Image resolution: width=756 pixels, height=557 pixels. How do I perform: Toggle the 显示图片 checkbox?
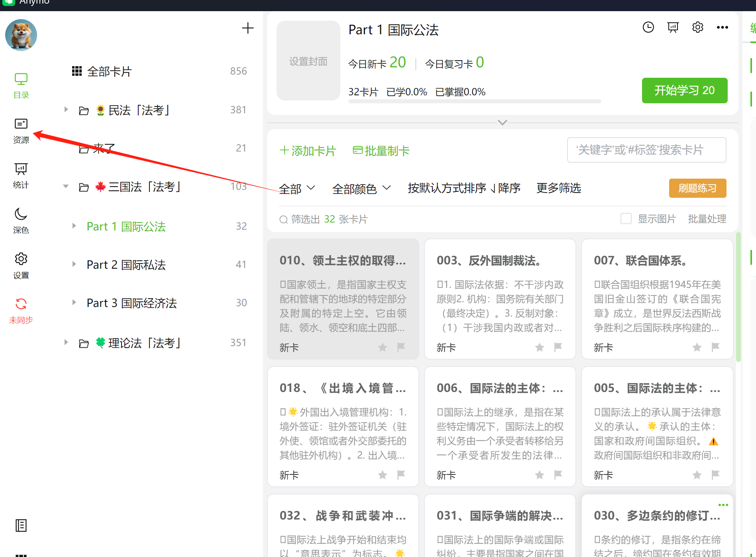626,218
